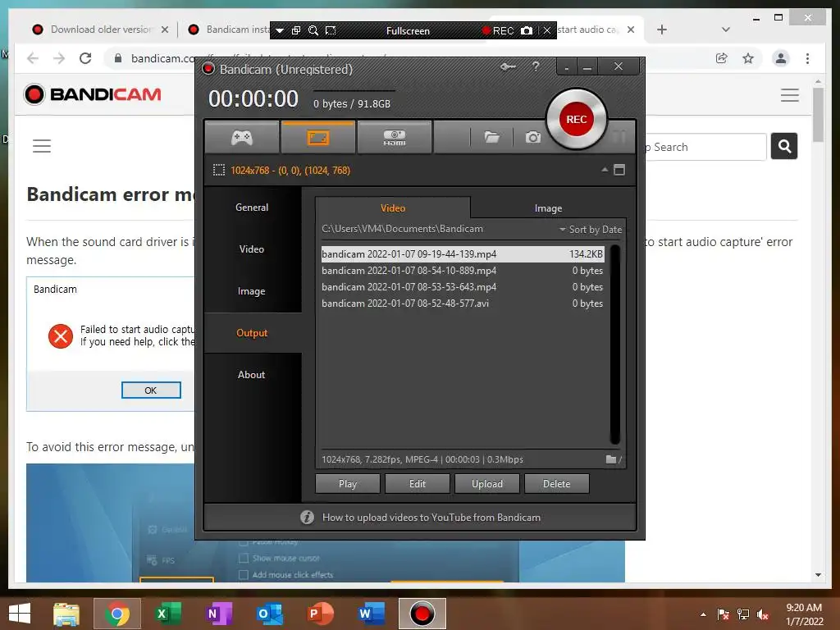Close the floating Fullscreen recording bar
Viewport: 840px width, 630px height.
click(546, 30)
